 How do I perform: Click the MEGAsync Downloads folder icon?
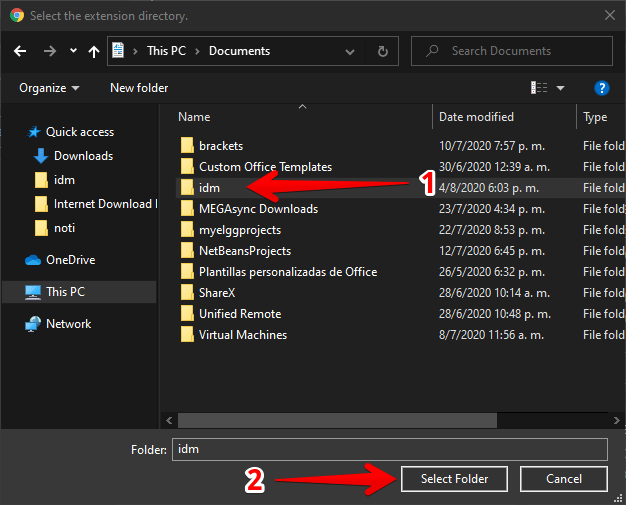point(187,209)
